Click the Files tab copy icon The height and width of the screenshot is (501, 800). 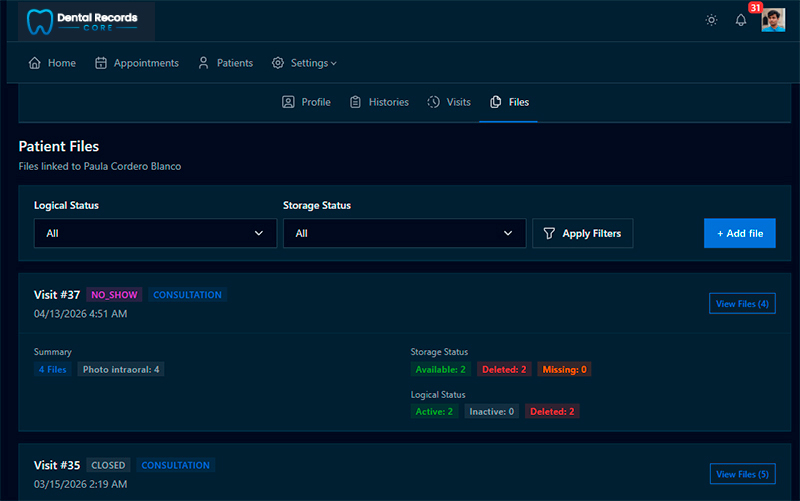click(495, 102)
